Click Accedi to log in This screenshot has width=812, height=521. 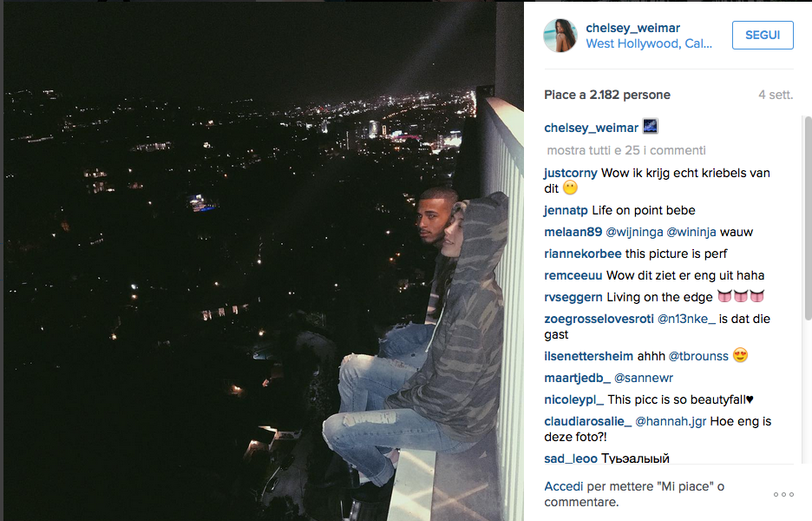tap(563, 487)
